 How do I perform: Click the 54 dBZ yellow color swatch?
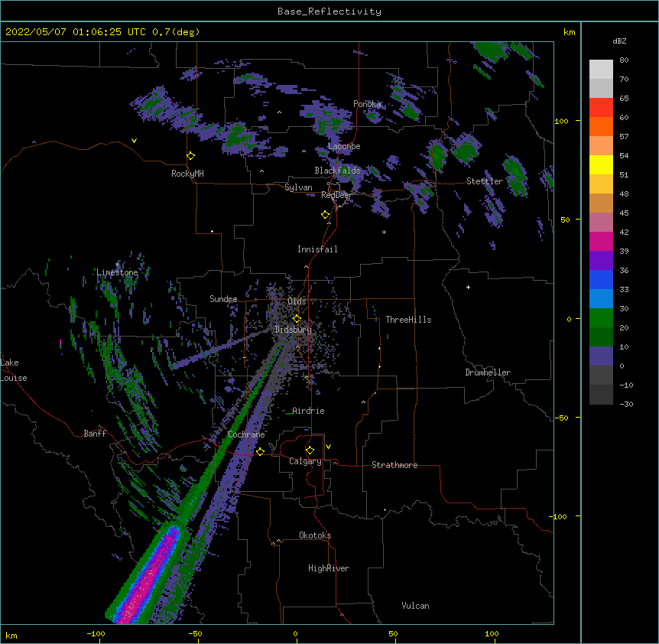click(x=601, y=164)
